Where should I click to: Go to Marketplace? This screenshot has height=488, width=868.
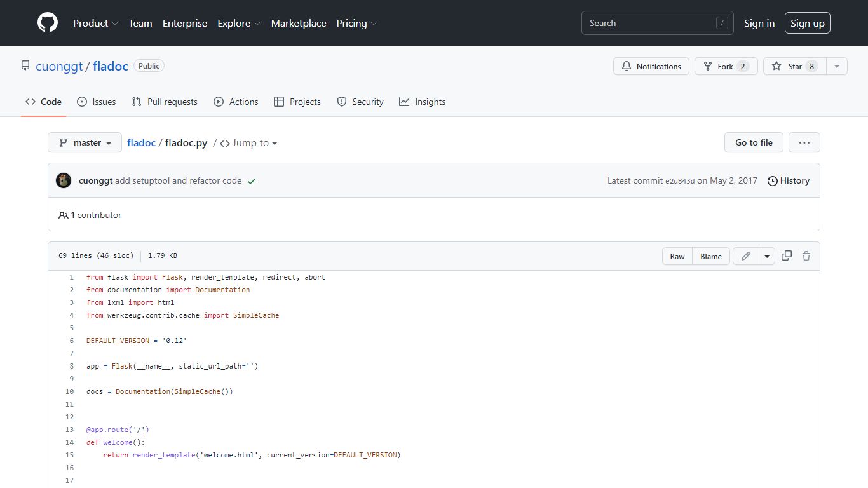[x=299, y=23]
